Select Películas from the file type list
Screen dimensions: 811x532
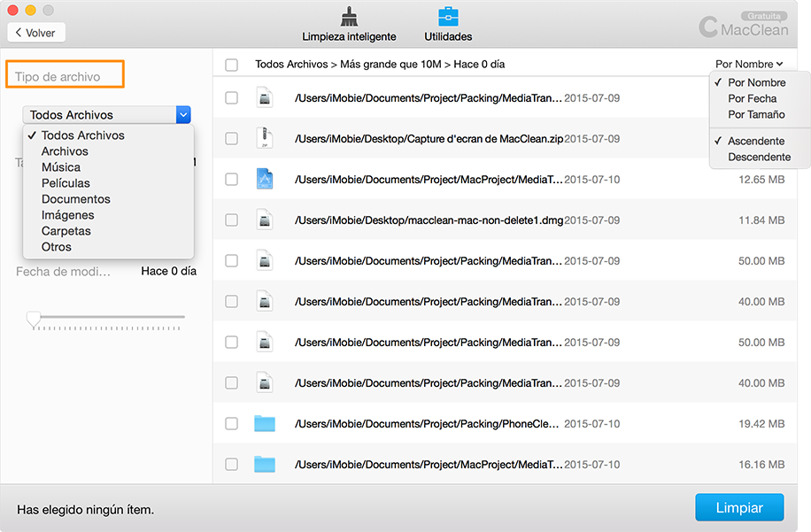point(66,183)
